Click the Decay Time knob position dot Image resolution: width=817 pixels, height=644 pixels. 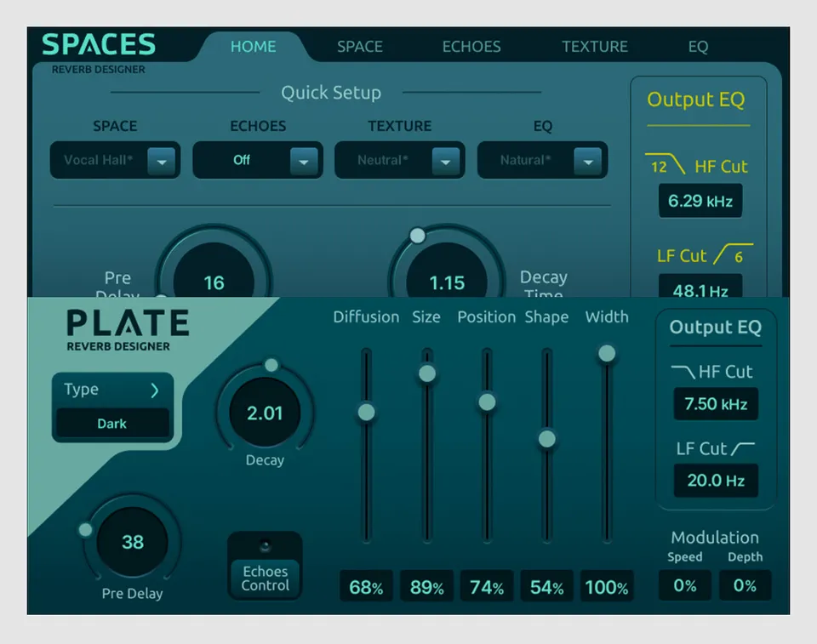pos(417,236)
